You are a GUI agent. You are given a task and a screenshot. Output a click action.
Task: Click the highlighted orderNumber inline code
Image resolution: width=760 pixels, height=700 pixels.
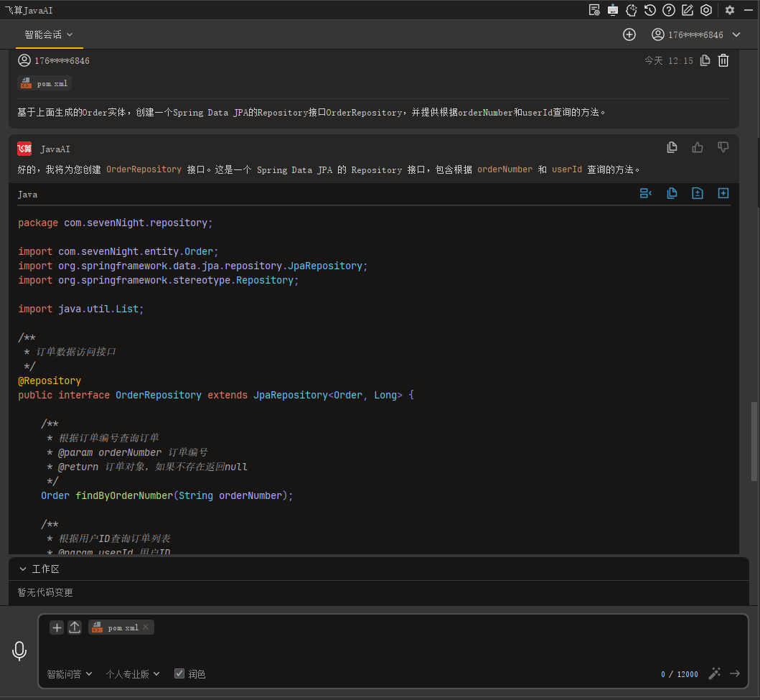(x=505, y=169)
